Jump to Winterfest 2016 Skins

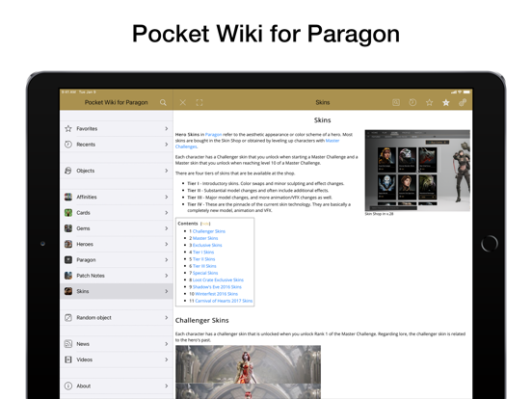pos(216,294)
